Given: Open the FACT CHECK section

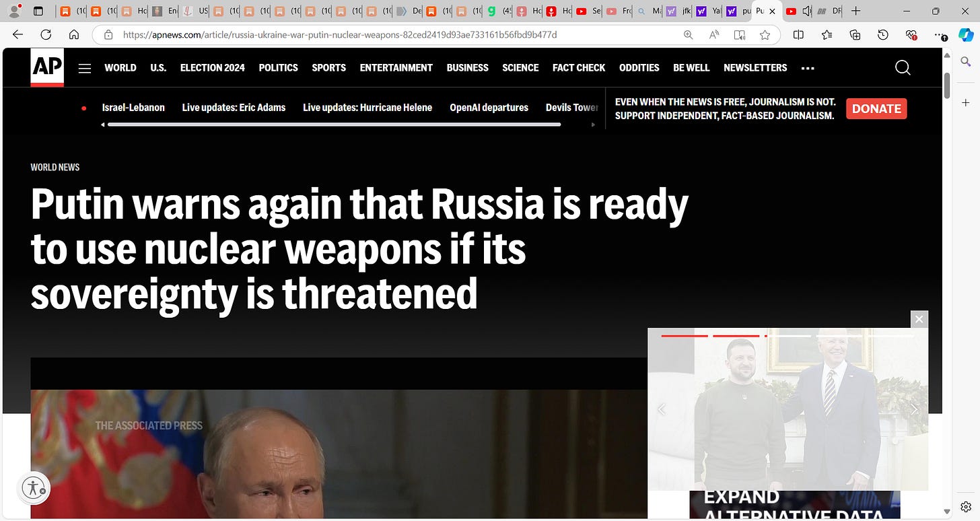Looking at the screenshot, I should [x=579, y=68].
